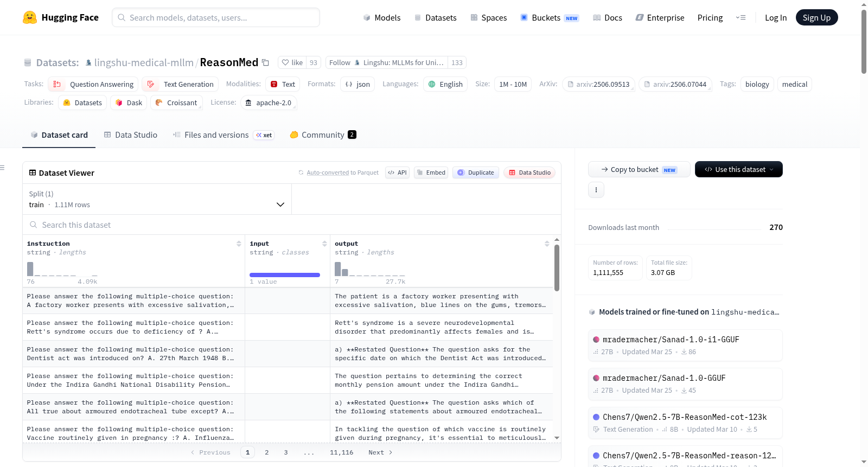Click Next page in the pagination
Image resolution: width=868 pixels, height=467 pixels.
[x=380, y=452]
